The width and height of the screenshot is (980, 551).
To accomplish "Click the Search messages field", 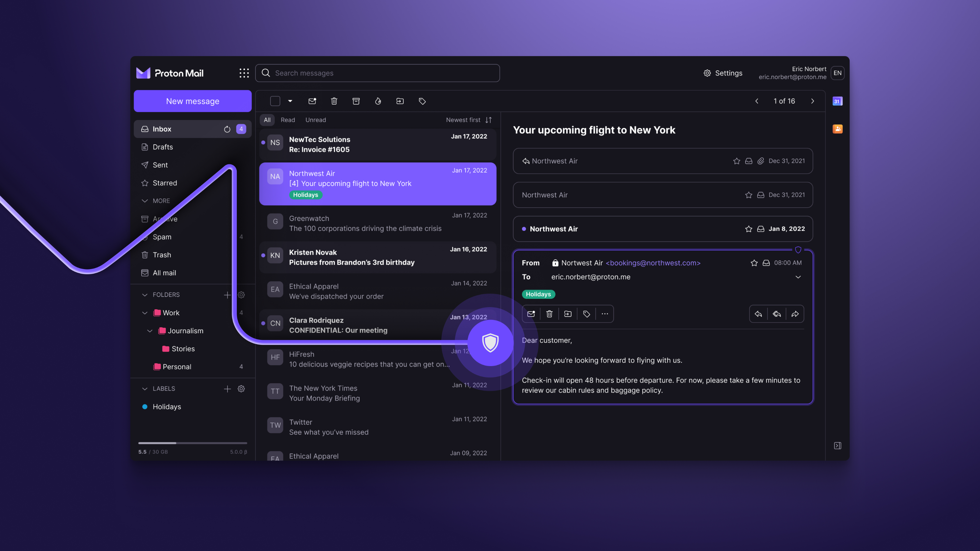I will click(x=377, y=73).
